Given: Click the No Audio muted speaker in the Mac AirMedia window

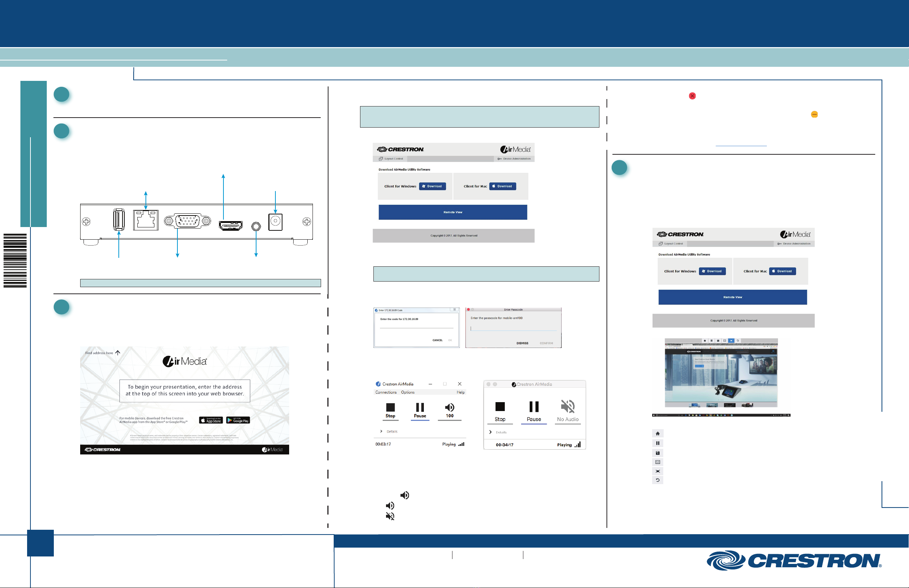Looking at the screenshot, I should [568, 406].
